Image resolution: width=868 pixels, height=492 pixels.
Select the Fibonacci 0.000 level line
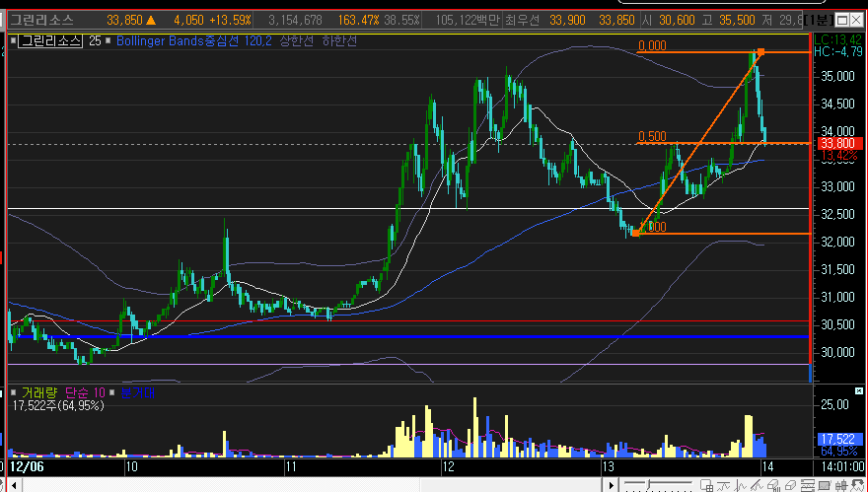click(722, 52)
